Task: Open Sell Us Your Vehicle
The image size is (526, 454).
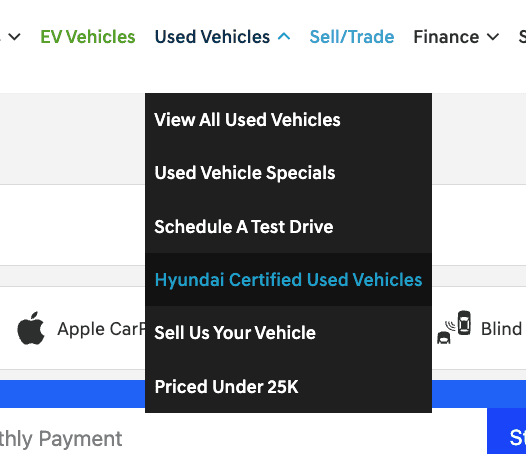Action: [x=288, y=333]
